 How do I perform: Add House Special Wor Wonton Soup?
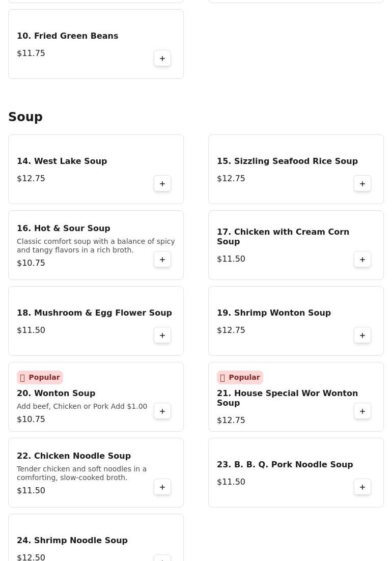pos(362,411)
